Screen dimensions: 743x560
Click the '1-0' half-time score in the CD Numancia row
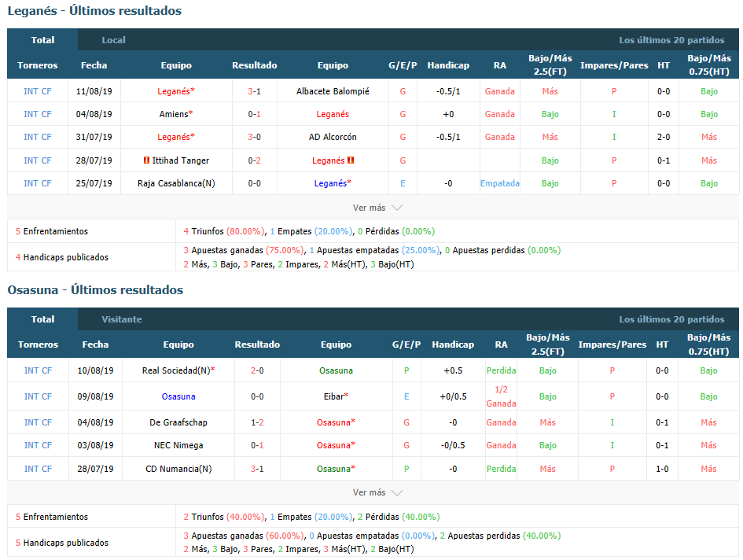click(x=662, y=469)
